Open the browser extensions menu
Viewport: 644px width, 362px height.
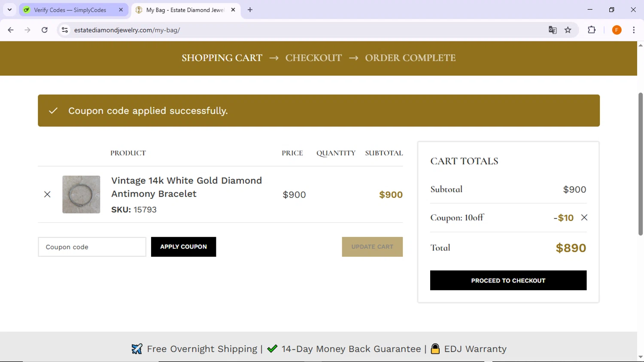592,30
